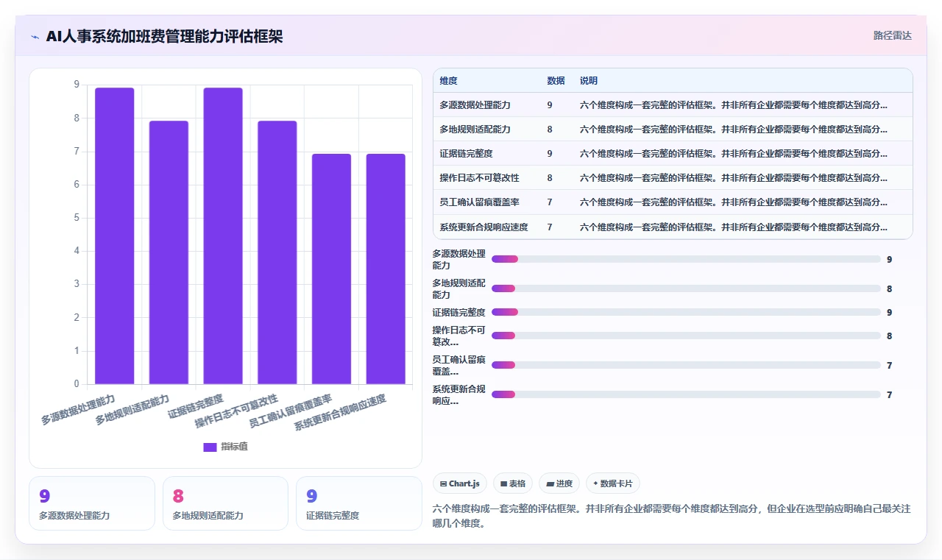The height and width of the screenshot is (560, 942).
Task: Click the 操作日志不可篡改… progress bar
Action: [x=686, y=336]
